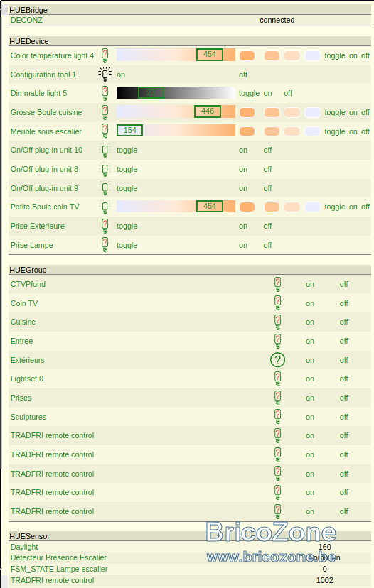This screenshot has width=374, height=588.
Task: Pick the dark orange swatch for Meuble sous escalier
Action: tap(247, 131)
